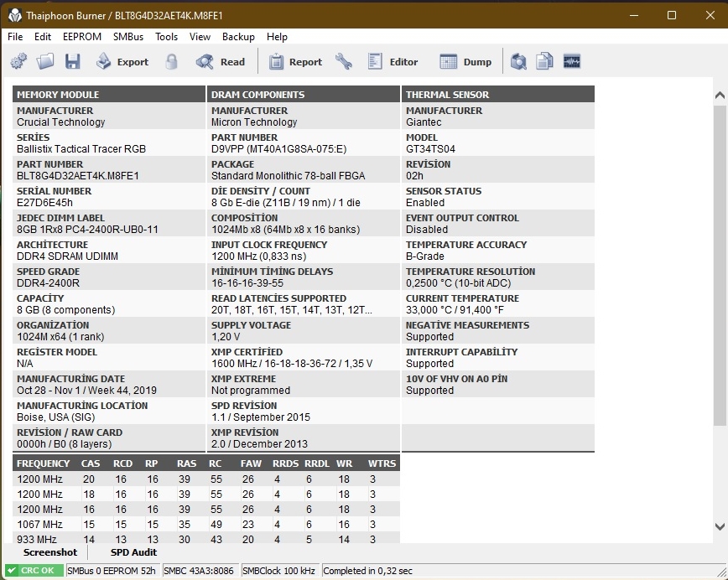Click the magnifier search icon in toolbar
Screen dimensions: 728x580
518,61
